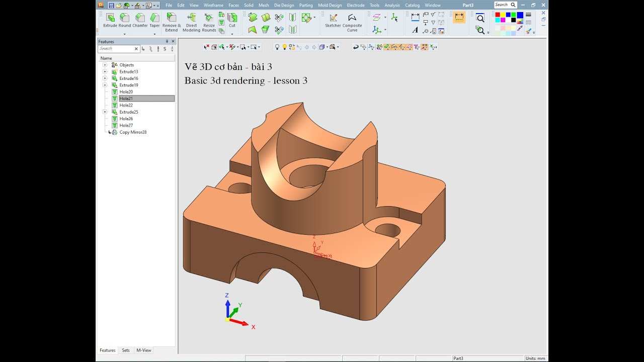
Task: Click the hole feature icon in ribbon
Action: [221, 23]
